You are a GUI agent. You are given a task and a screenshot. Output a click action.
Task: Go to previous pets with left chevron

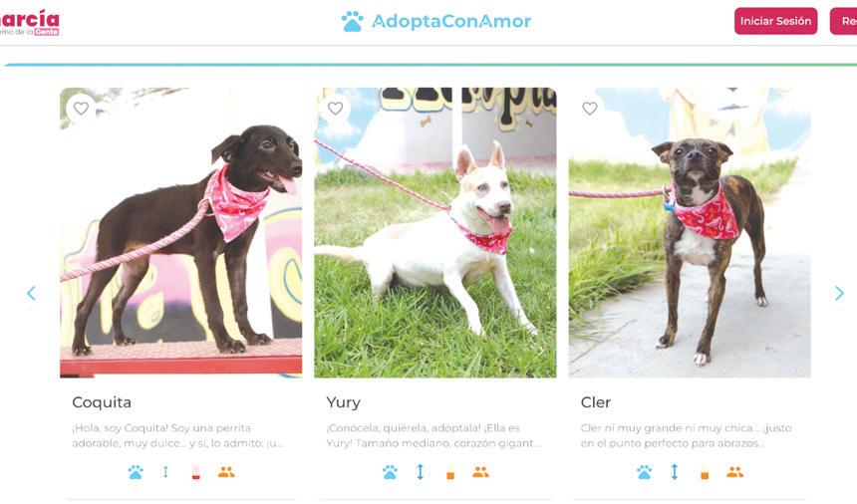[x=31, y=293]
